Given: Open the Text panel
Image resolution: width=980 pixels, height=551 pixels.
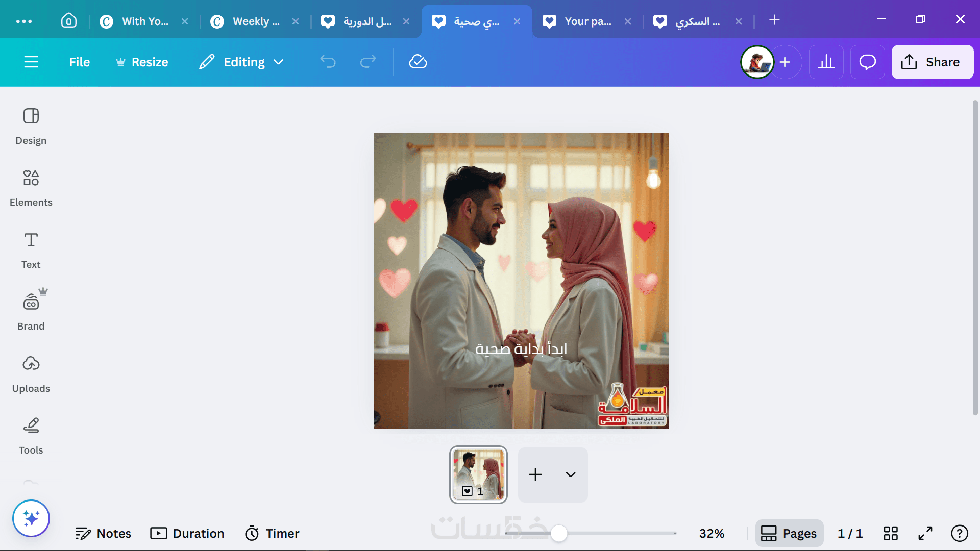Looking at the screenshot, I should pos(31,249).
